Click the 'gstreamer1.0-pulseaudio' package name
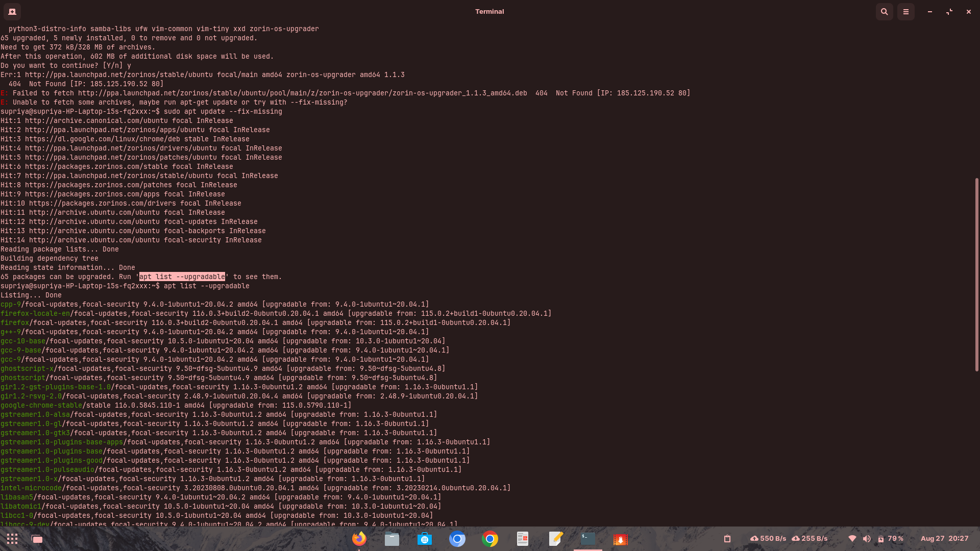Viewport: 980px width, 551px height. tap(47, 470)
